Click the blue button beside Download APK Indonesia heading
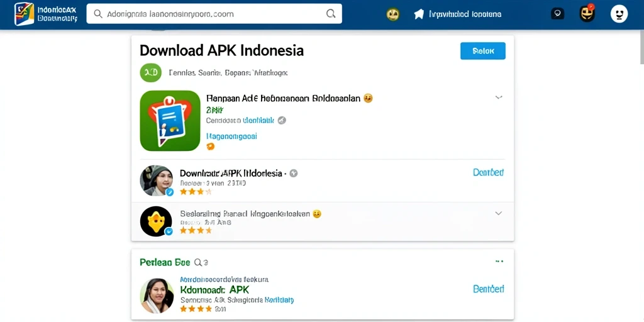The image size is (644, 322). 483,52
